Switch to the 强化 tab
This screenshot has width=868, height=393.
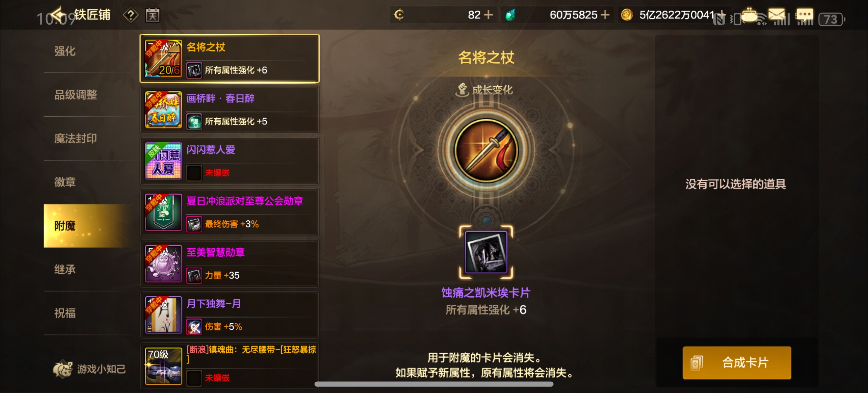(x=65, y=51)
